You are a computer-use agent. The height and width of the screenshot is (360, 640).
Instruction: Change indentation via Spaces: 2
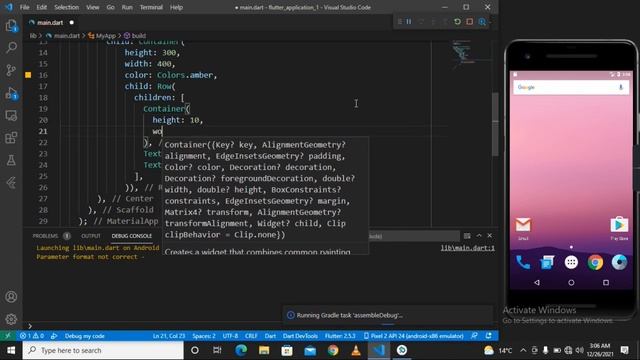click(204, 336)
